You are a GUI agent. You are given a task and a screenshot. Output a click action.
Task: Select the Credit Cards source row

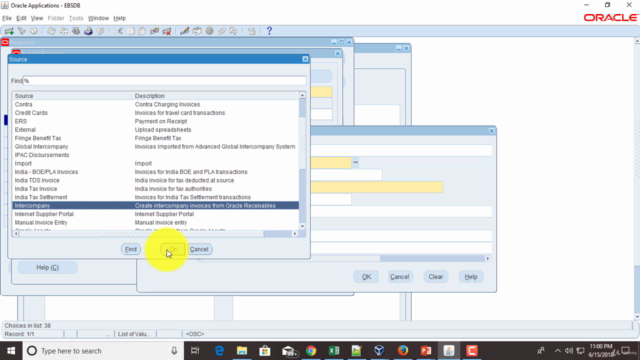[x=156, y=113]
